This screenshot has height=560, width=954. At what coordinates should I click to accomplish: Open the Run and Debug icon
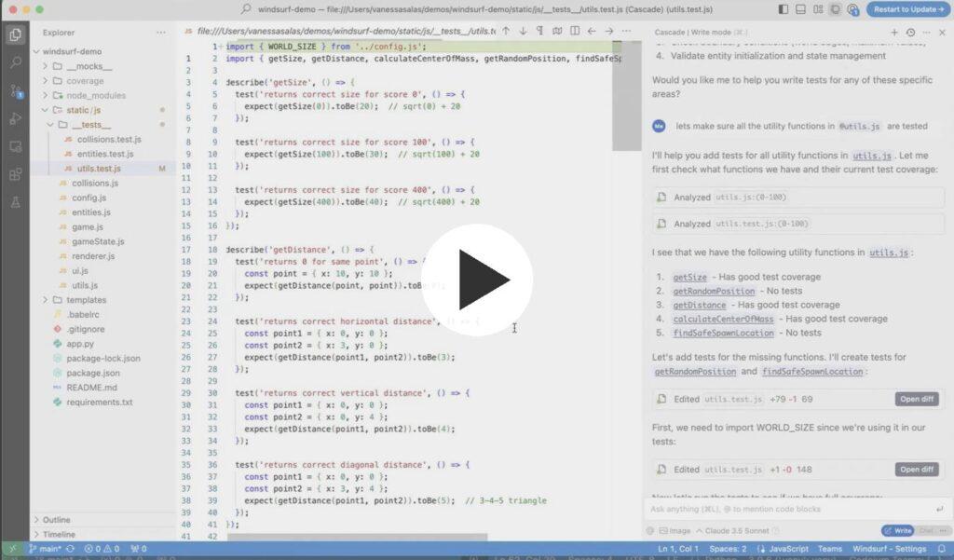tap(15, 118)
